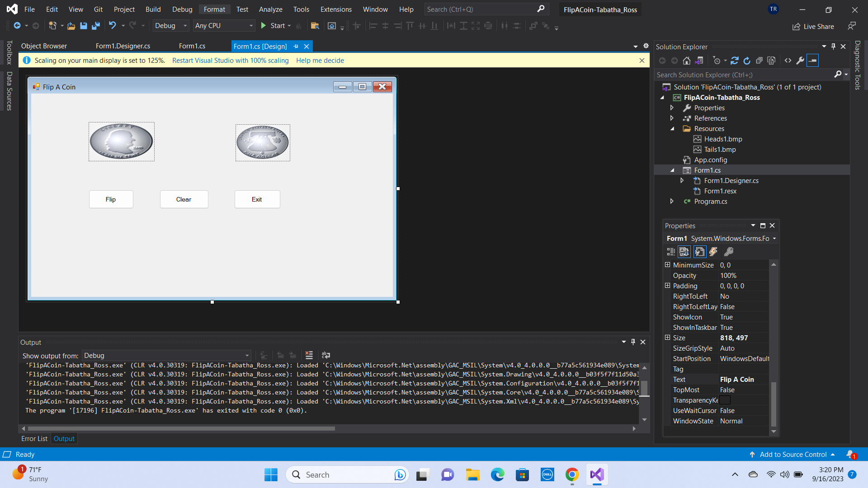Open the Debug configuration dropdown
Viewport: 868px width, 488px height.
(x=170, y=26)
